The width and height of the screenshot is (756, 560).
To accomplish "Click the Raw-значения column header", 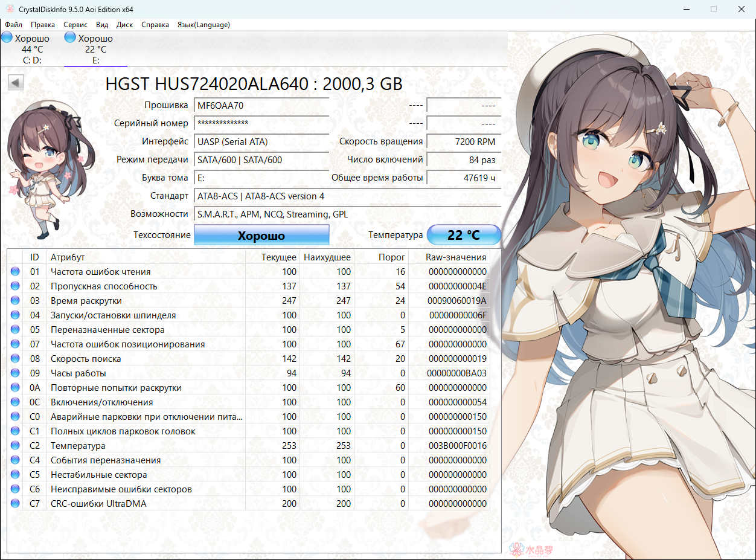I will pyautogui.click(x=455, y=257).
